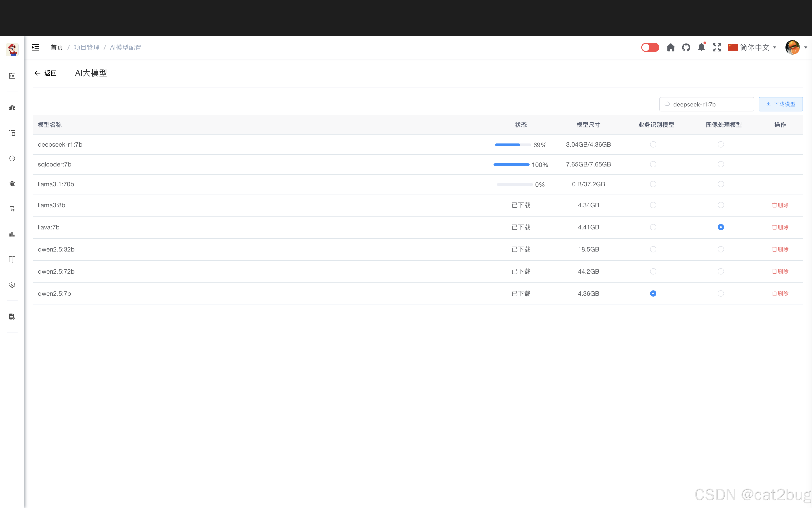The height and width of the screenshot is (508, 812).
Task: Select llama3:8b as image processing model
Action: tap(721, 205)
